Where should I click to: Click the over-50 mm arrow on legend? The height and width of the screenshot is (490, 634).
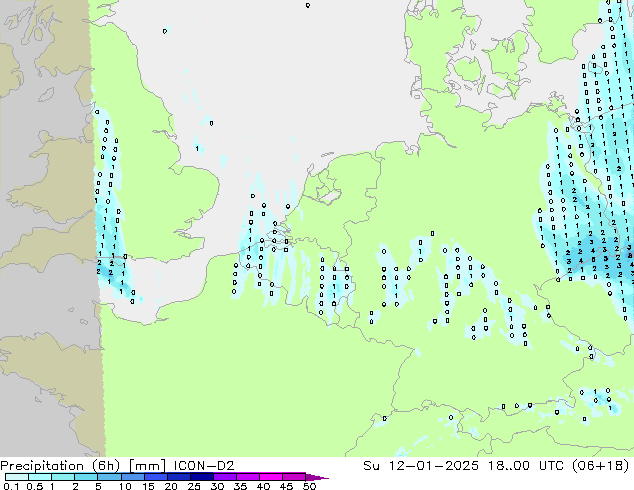pyautogui.click(x=317, y=477)
